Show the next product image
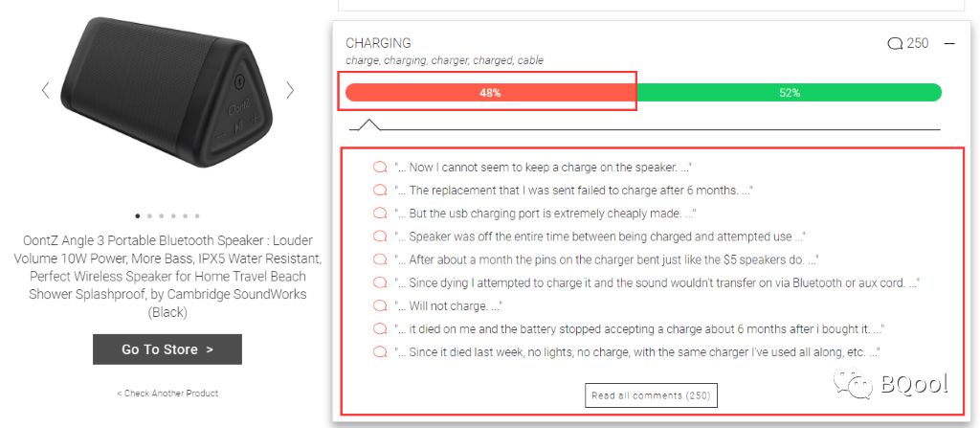Screen dimensions: 980x428 coord(290,90)
